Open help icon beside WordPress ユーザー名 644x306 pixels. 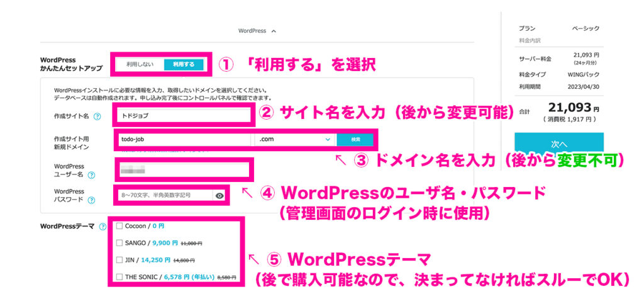pos(92,175)
